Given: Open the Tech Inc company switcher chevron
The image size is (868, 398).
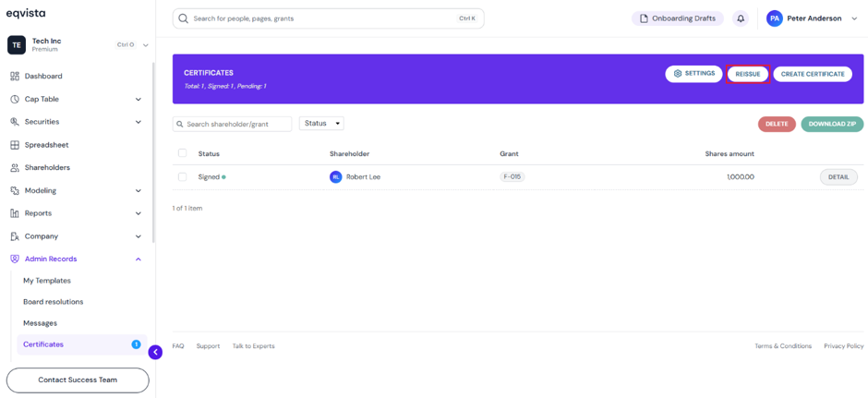Looking at the screenshot, I should pyautogui.click(x=146, y=45).
